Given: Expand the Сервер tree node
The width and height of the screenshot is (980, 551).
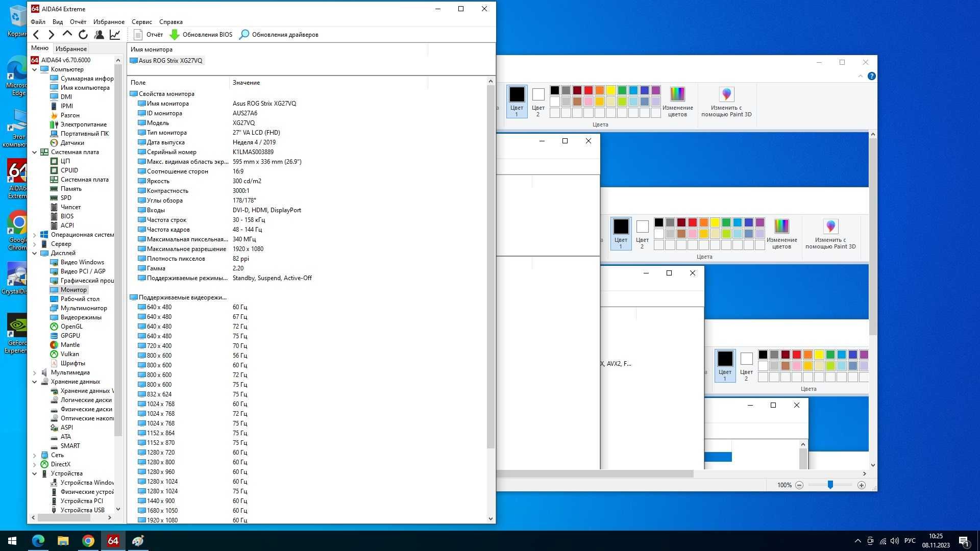Looking at the screenshot, I should click(x=35, y=244).
